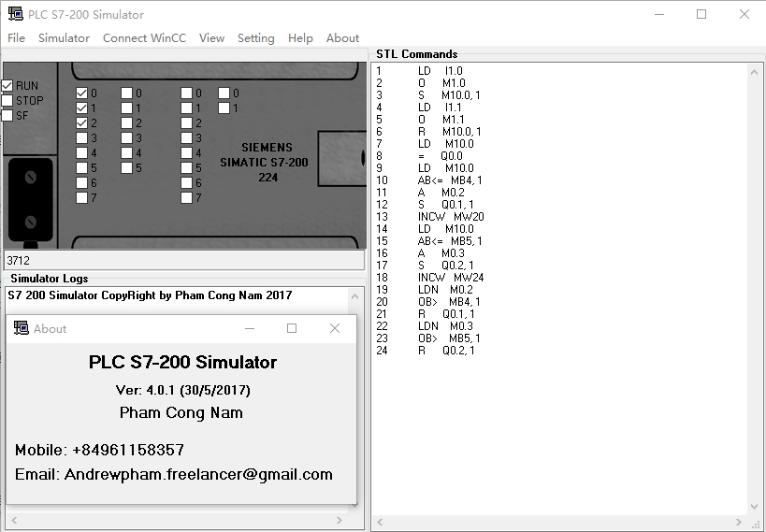
Task: Check box 2 in the third I/O column
Action: (187, 123)
